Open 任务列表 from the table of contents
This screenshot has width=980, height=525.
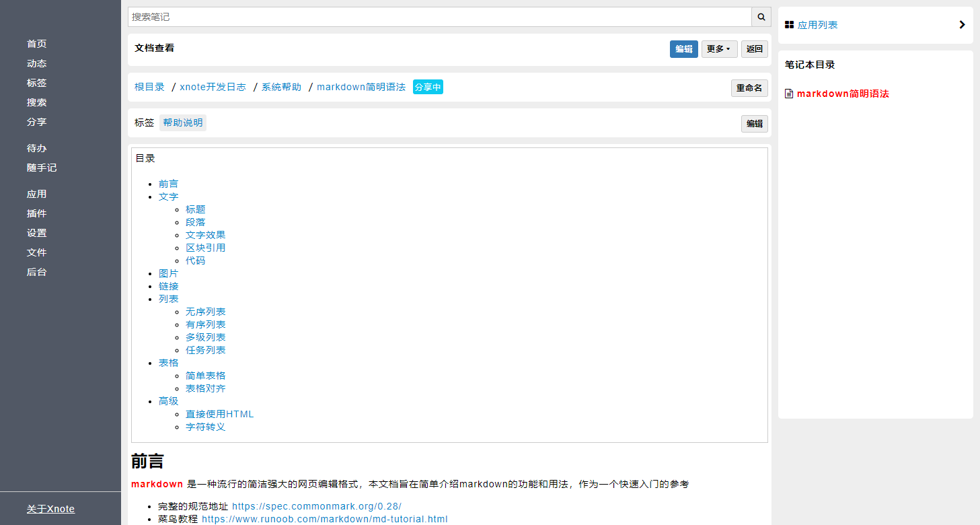[206, 349]
